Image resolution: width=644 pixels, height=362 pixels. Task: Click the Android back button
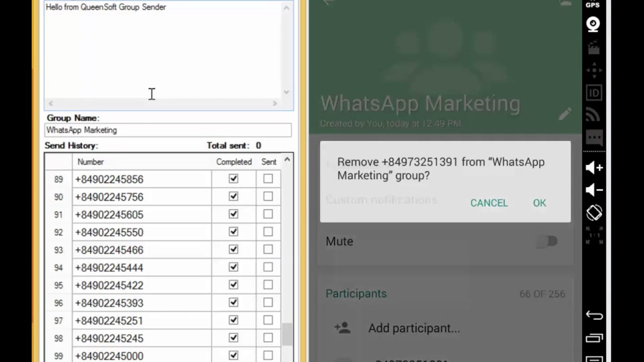point(594,315)
